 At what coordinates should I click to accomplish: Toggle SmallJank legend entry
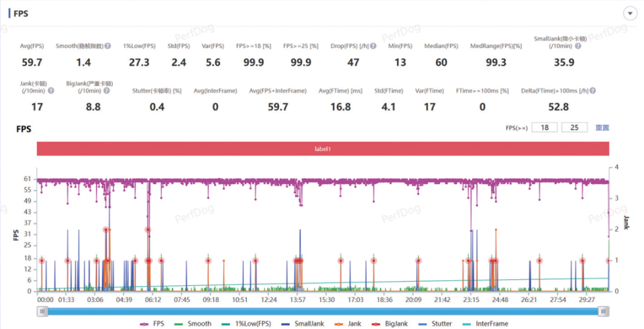pyautogui.click(x=303, y=324)
